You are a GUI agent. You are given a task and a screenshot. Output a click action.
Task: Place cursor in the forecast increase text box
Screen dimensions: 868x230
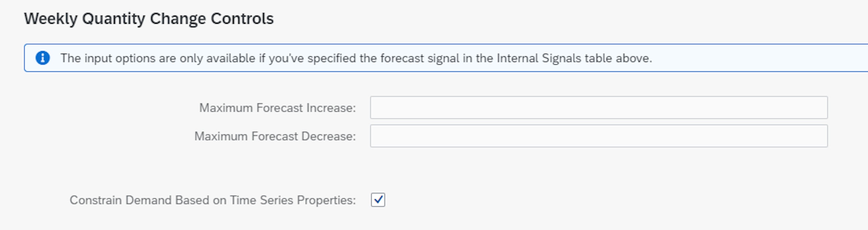(x=599, y=108)
